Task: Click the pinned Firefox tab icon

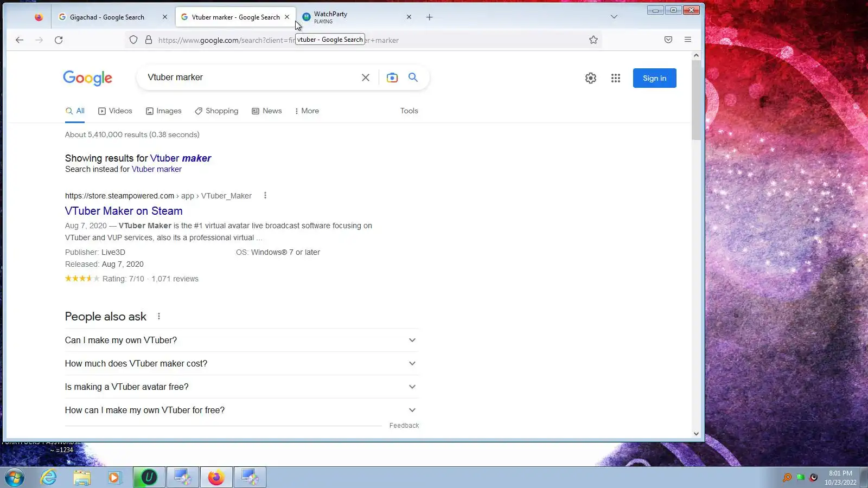Action: [x=39, y=17]
